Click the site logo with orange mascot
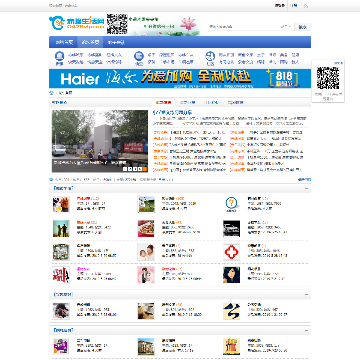Screen dimensions: 360x360 [77, 23]
